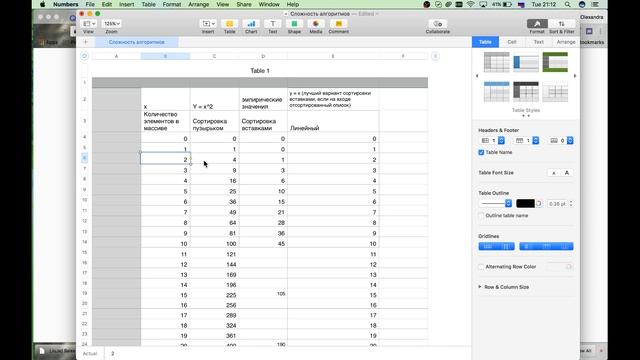
Task: Select the Сложность алгоритмов sheet tab
Action: (136, 42)
